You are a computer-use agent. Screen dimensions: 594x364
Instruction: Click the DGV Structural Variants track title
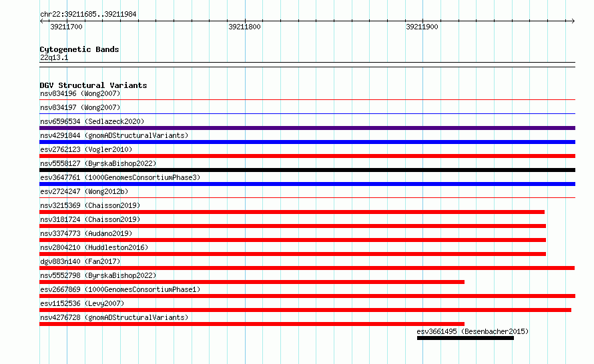click(93, 85)
